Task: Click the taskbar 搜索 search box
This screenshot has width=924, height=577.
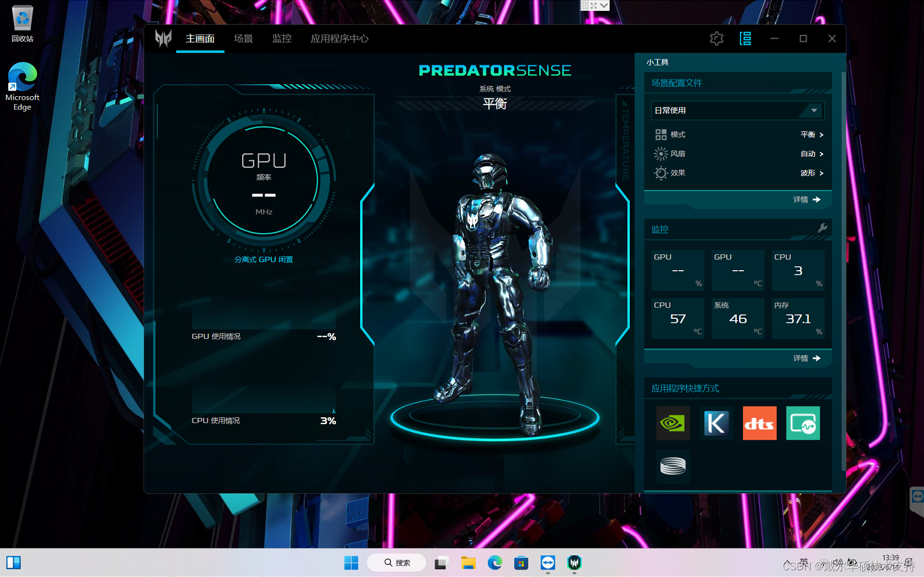Action: 397,563
